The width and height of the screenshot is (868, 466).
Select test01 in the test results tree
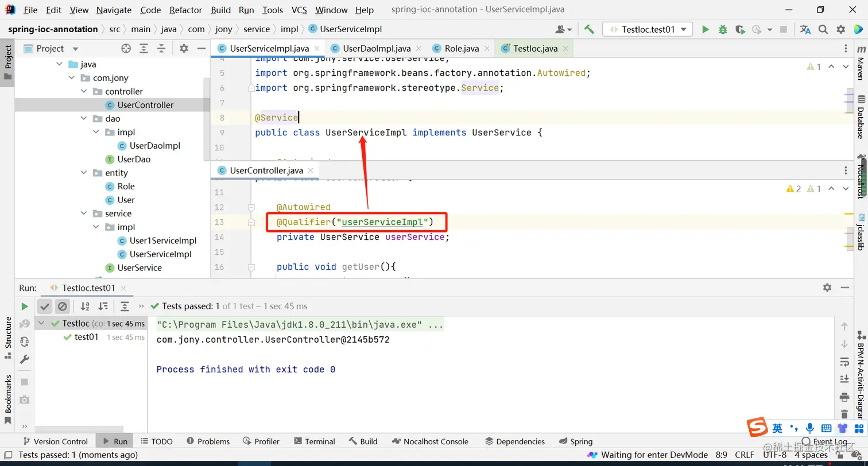click(87, 337)
